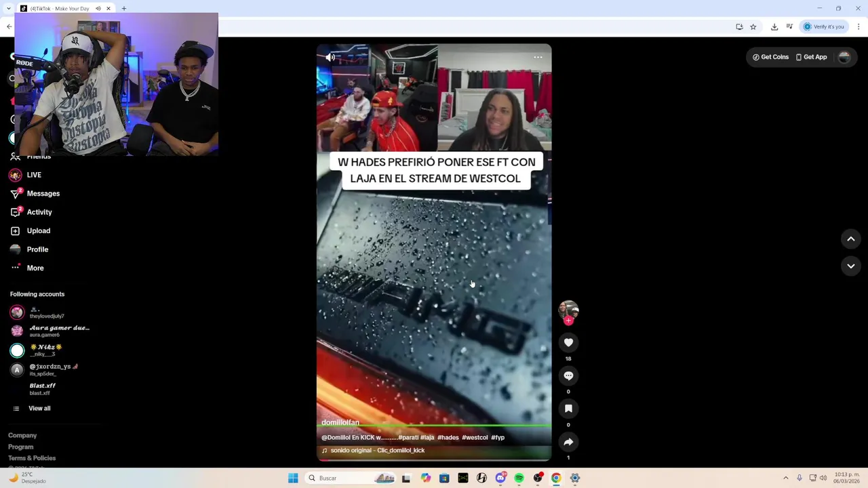Open Chrome downloads
The width and height of the screenshot is (868, 488).
[x=774, y=27]
